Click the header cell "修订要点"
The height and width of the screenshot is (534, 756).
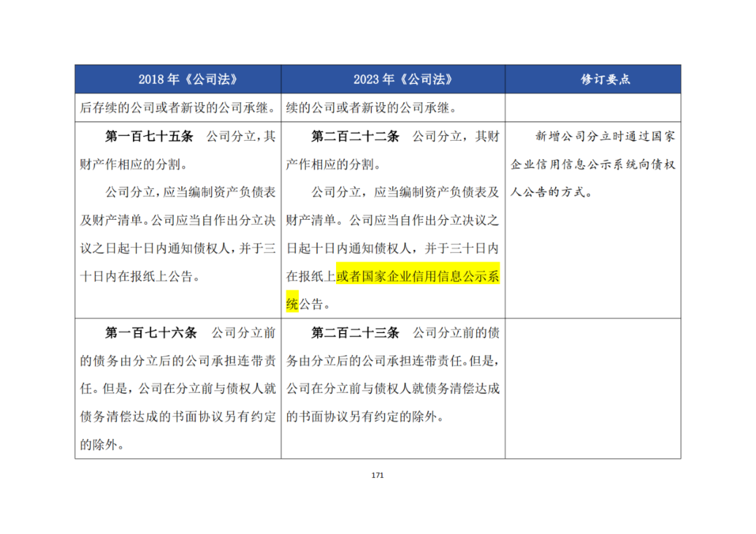pyautogui.click(x=593, y=79)
